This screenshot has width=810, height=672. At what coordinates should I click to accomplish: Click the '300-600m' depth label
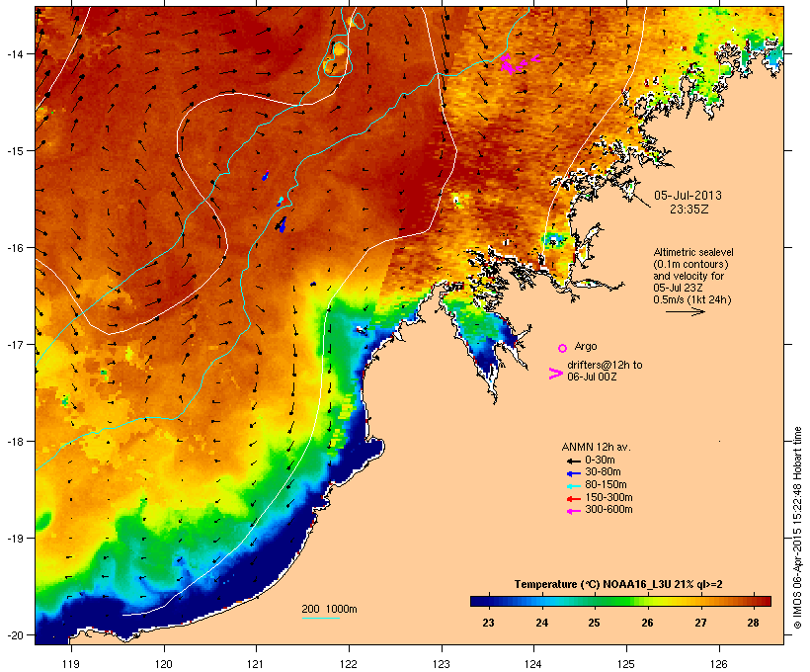(x=608, y=510)
